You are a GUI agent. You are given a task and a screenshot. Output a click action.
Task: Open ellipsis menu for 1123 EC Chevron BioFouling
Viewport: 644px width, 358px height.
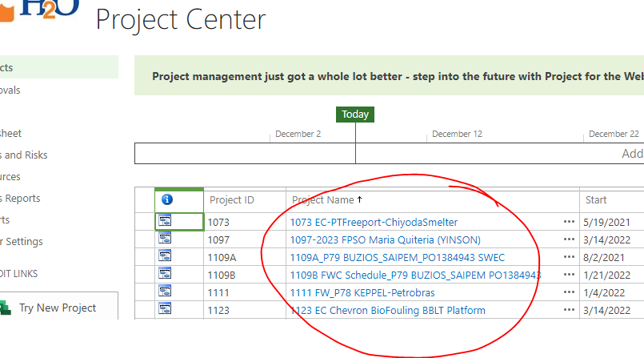point(569,310)
